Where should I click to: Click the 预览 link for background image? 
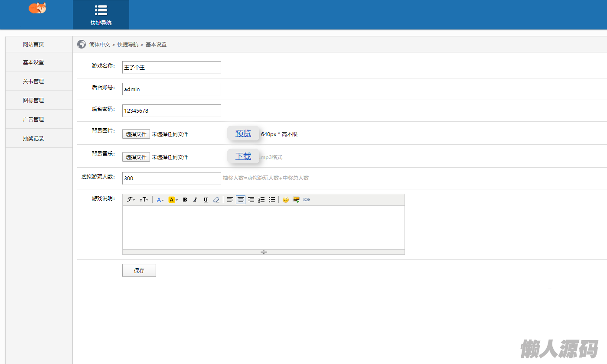243,133
